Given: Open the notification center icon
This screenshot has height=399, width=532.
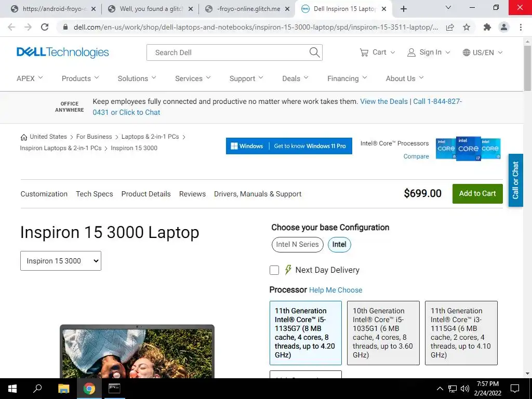Looking at the screenshot, I should (515, 389).
